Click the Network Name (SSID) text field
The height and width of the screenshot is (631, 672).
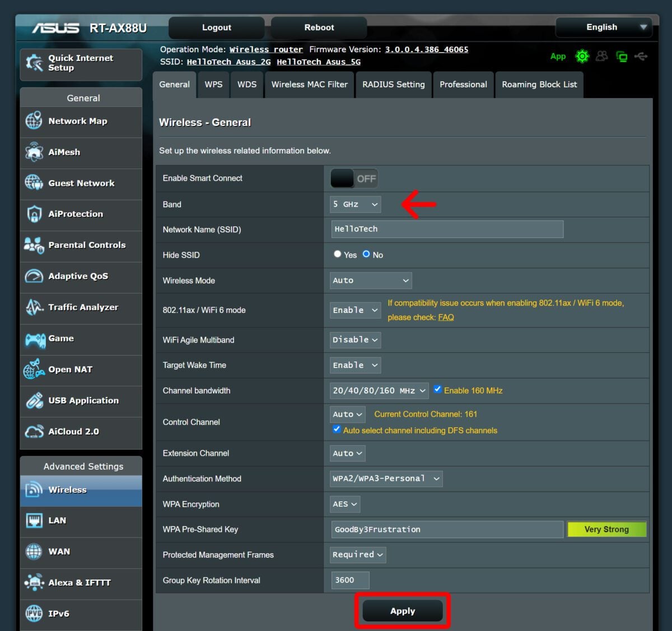click(x=447, y=229)
